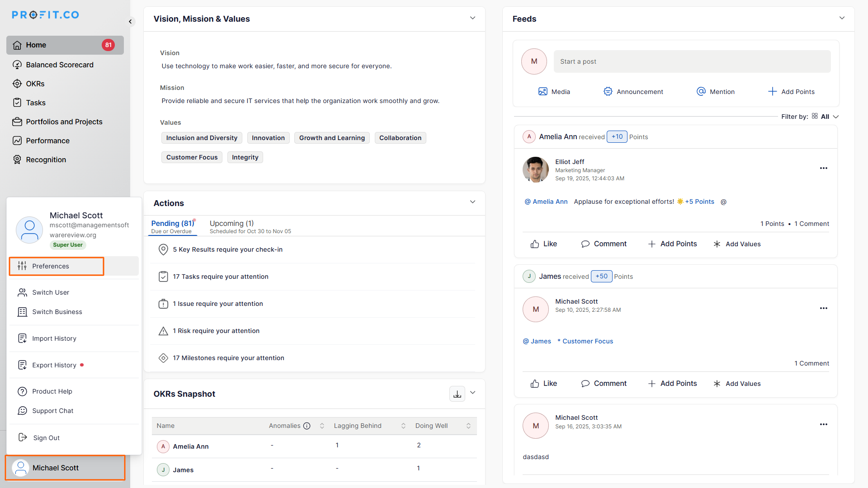Collapse Vision, Mission & Values panel
The height and width of the screenshot is (488, 868).
tap(472, 19)
